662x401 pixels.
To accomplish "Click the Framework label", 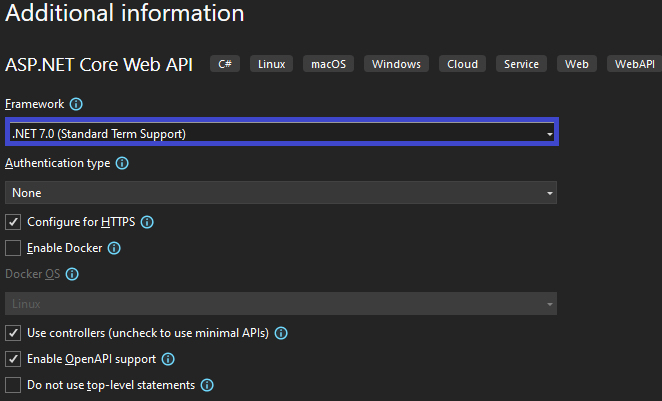I will (35, 104).
